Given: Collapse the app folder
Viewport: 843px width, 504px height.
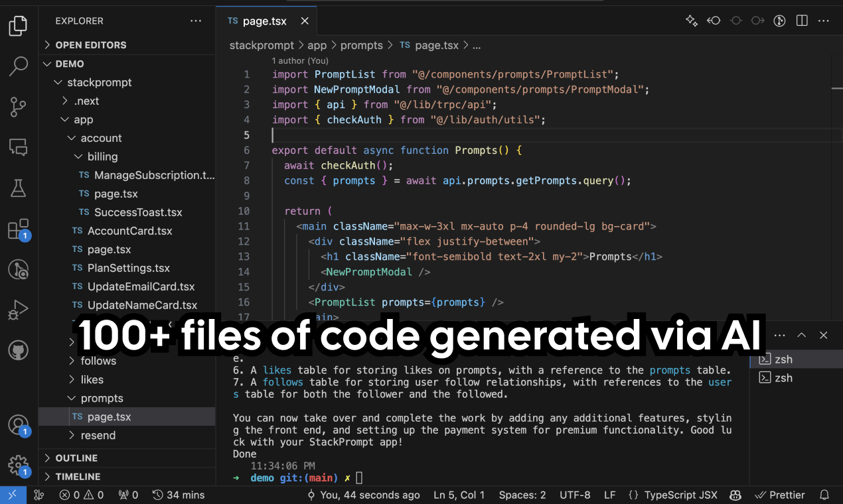Looking at the screenshot, I should tap(127, 119).
